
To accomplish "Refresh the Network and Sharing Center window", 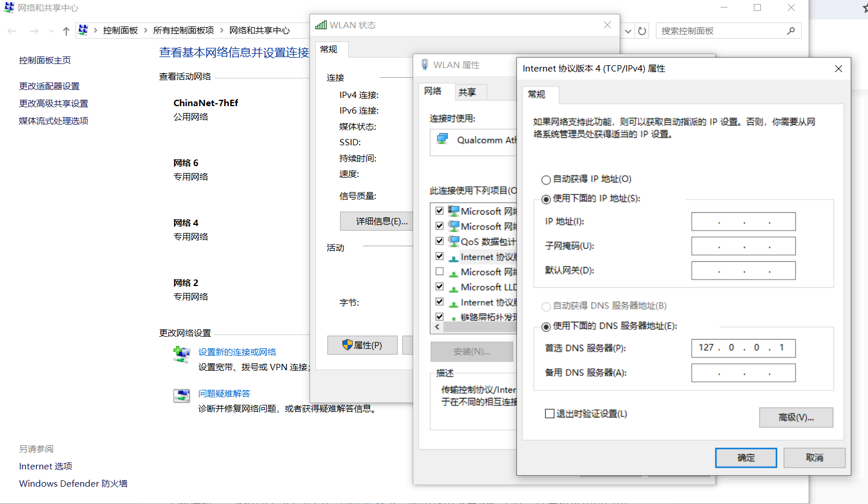I will (642, 31).
